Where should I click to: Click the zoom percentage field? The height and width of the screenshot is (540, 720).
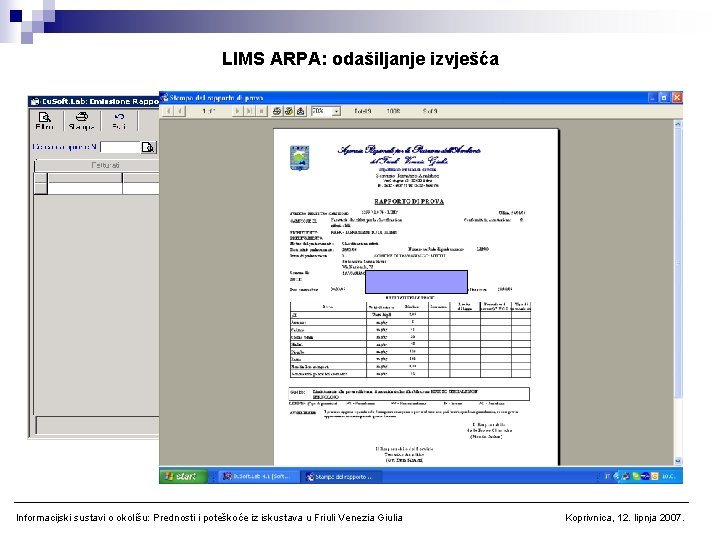click(321, 111)
